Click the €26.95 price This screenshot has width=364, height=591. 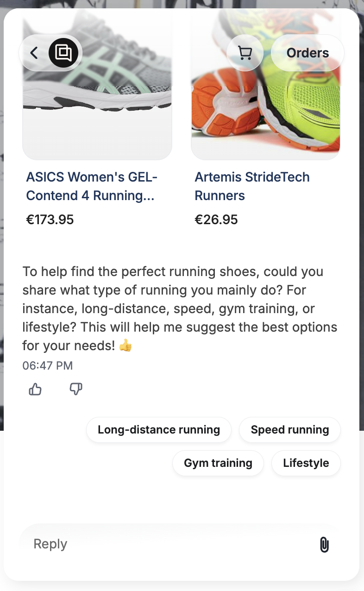tap(216, 220)
